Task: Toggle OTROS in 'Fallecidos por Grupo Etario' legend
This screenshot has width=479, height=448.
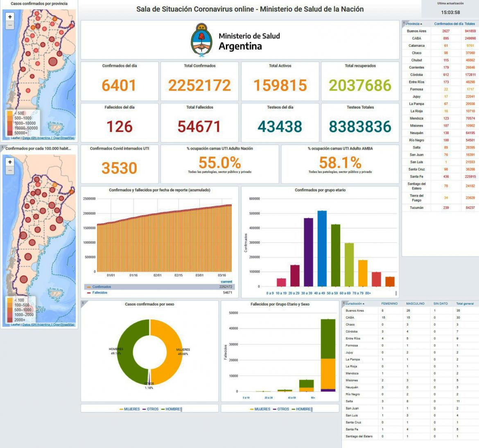Action: pyautogui.click(x=281, y=409)
